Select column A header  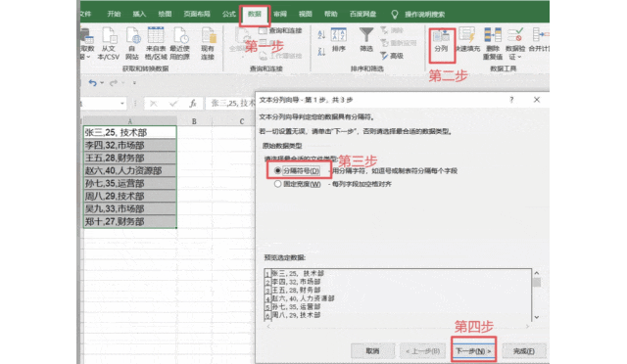[130, 121]
